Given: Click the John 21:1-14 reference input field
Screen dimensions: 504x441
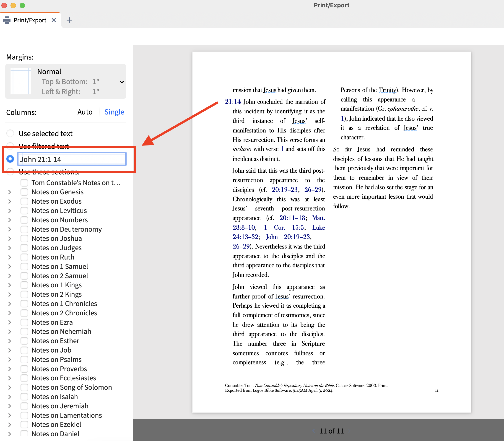Looking at the screenshot, I should point(71,159).
